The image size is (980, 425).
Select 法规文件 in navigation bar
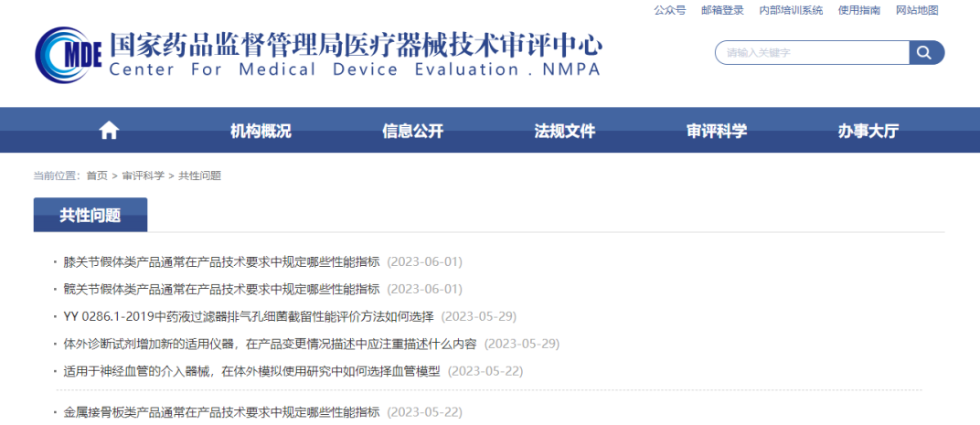(x=564, y=131)
